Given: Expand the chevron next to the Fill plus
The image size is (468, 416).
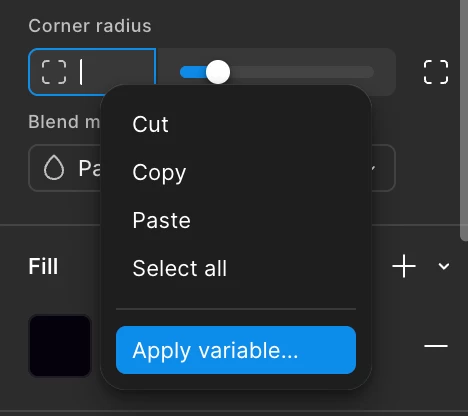Looking at the screenshot, I should point(444,266).
